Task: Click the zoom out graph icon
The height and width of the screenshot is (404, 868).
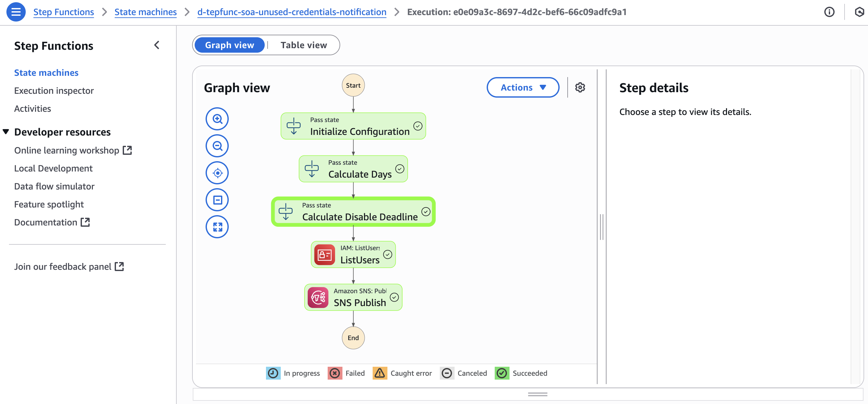Action: tap(217, 146)
